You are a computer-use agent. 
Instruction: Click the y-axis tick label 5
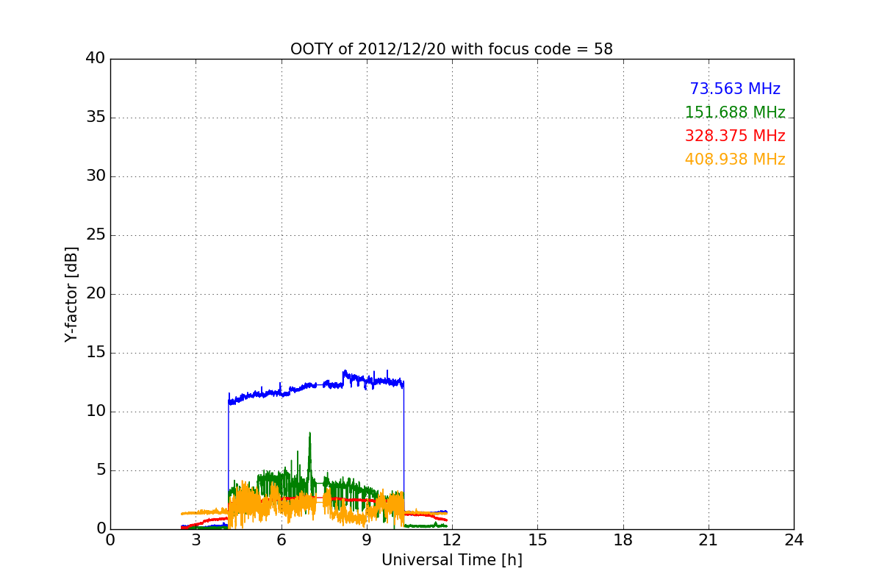coord(101,470)
